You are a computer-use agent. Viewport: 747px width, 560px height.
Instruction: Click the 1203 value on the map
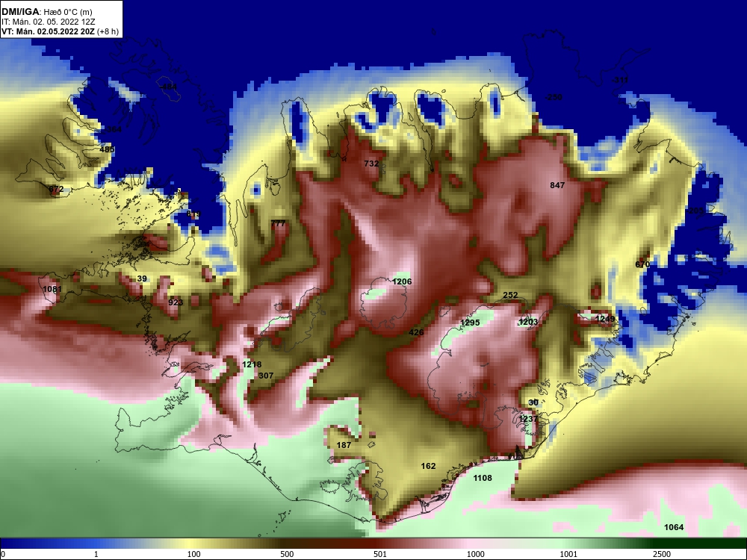click(528, 323)
